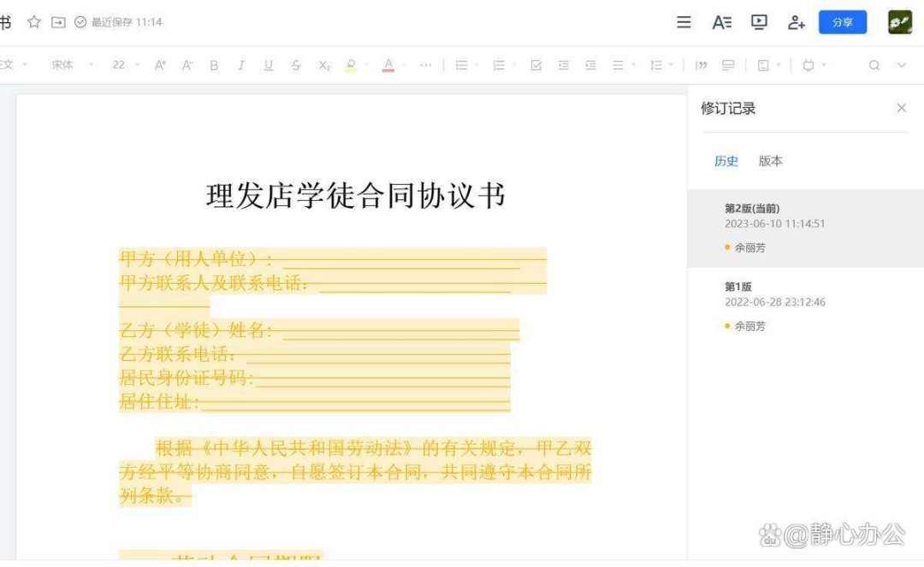Apply strikethrough formatting

click(x=296, y=65)
